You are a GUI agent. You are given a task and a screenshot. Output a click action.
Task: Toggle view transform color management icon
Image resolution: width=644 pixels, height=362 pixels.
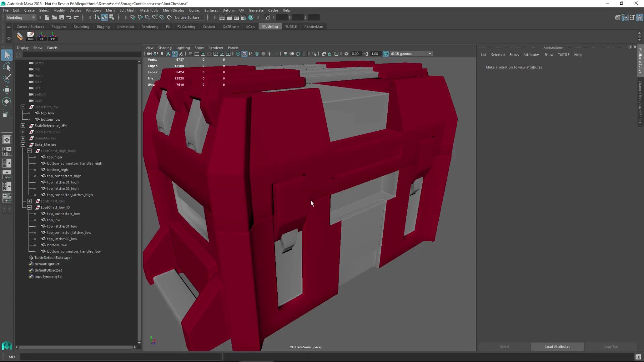[x=385, y=54]
